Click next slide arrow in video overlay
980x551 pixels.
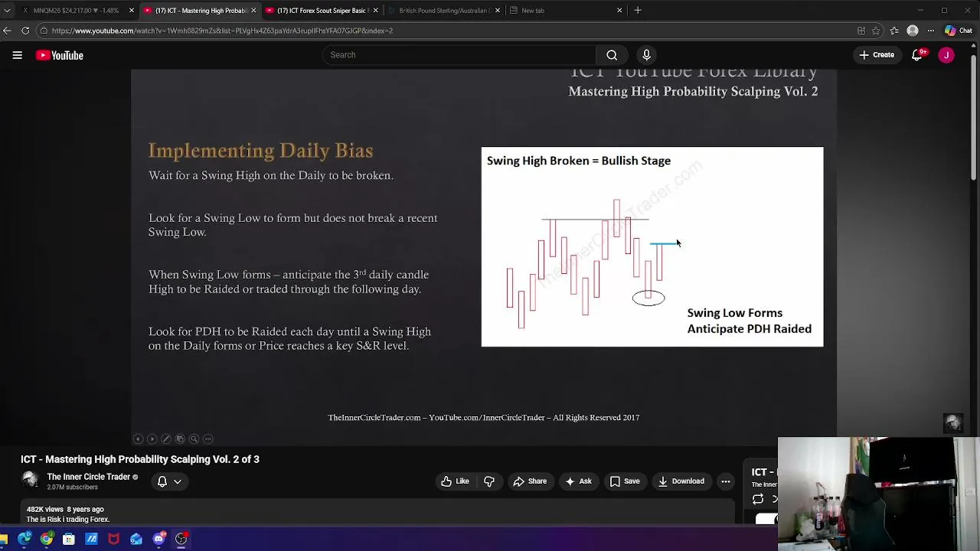[152, 439]
